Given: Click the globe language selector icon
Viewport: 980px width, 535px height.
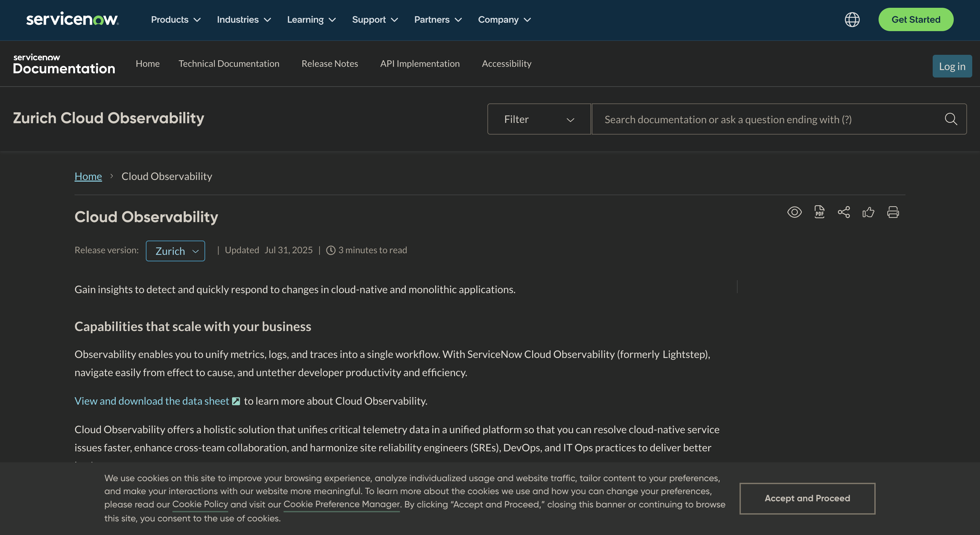Looking at the screenshot, I should point(852,19).
